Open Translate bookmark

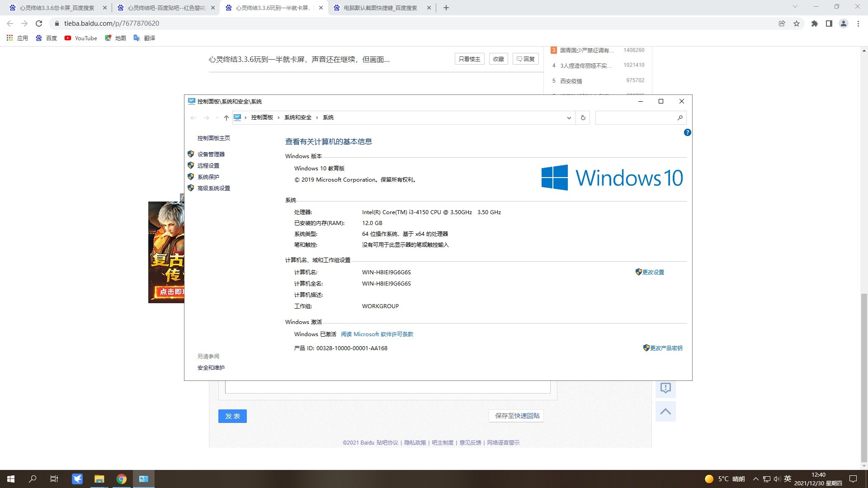pyautogui.click(x=144, y=38)
